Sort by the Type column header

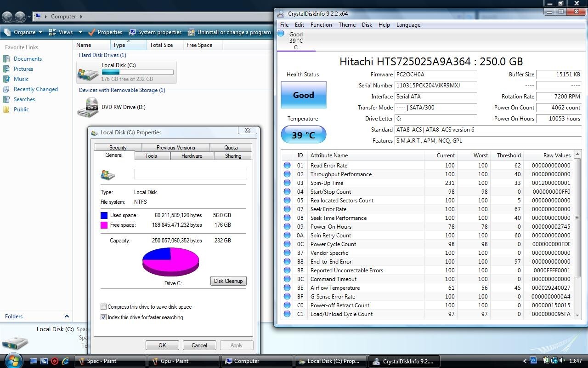pos(129,45)
